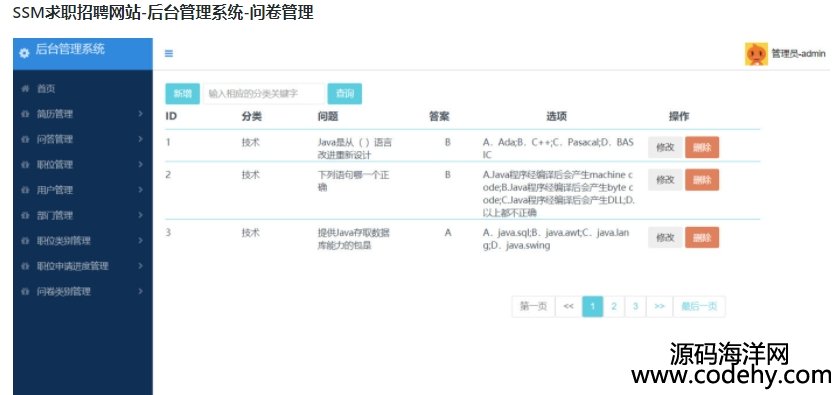Click 修改 for question ID 1
The image size is (836, 395).
665,148
